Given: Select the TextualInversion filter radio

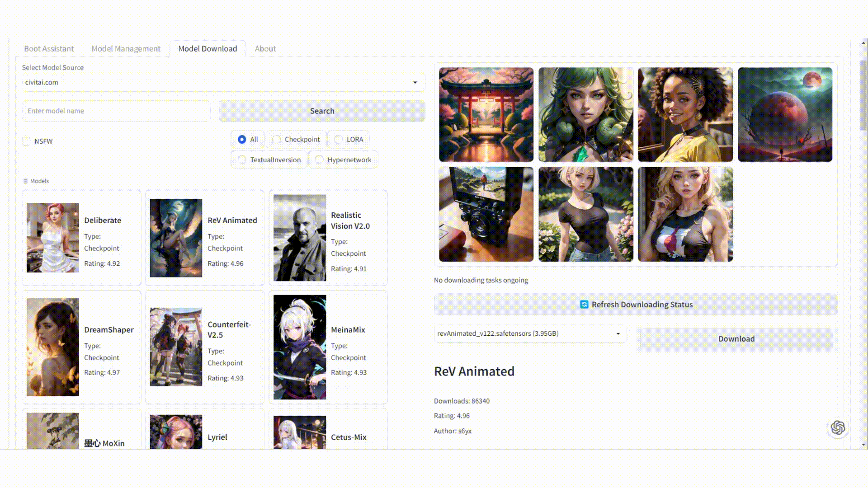Looking at the screenshot, I should point(242,160).
